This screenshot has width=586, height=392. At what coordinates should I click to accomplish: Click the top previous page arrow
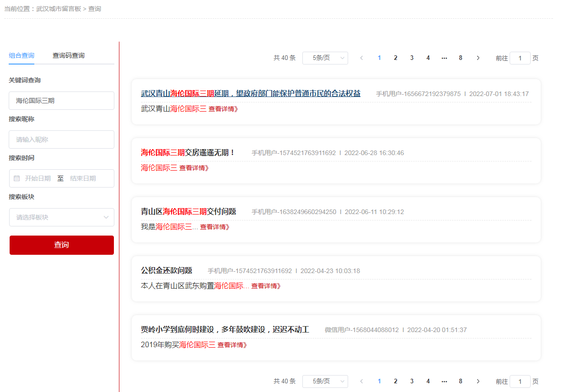coord(361,58)
